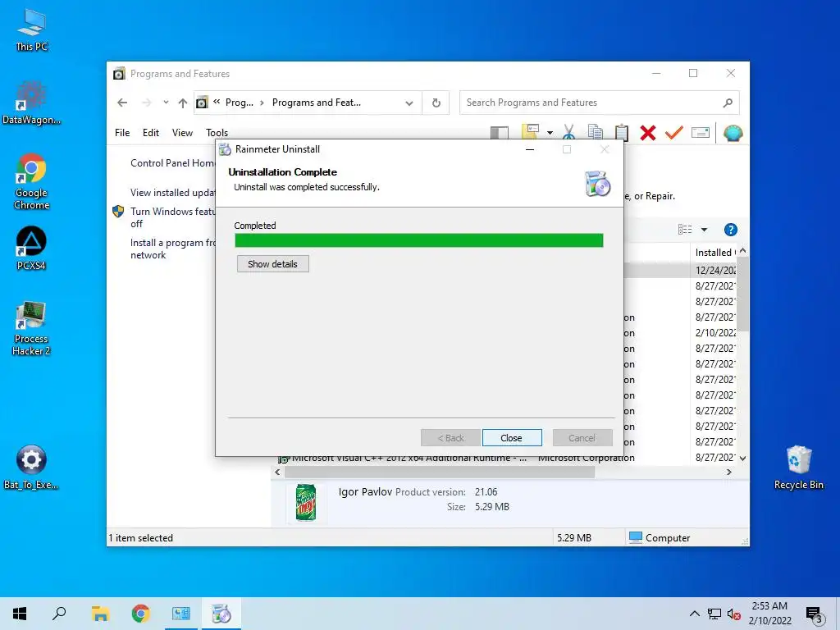The width and height of the screenshot is (840, 630).
Task: Open Bat_To_Exe desktop icon
Action: tap(32, 468)
